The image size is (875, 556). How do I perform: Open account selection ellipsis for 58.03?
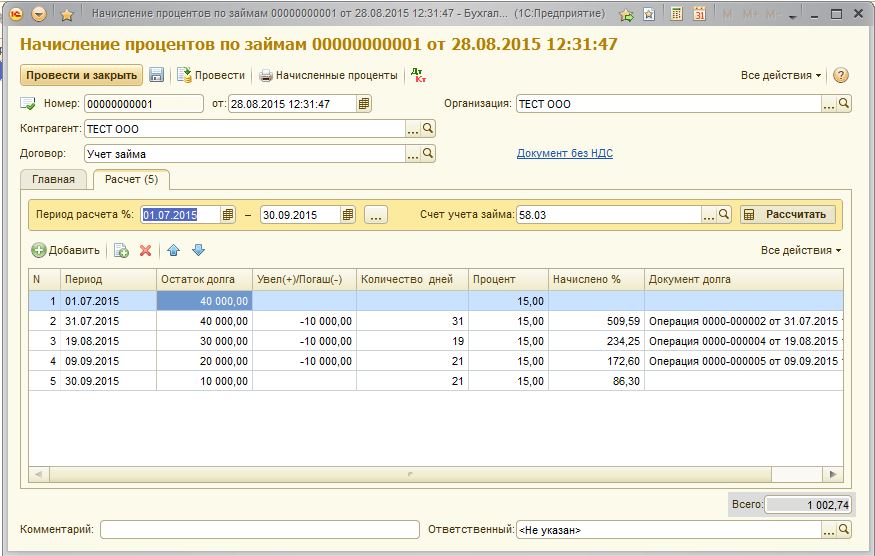(708, 215)
